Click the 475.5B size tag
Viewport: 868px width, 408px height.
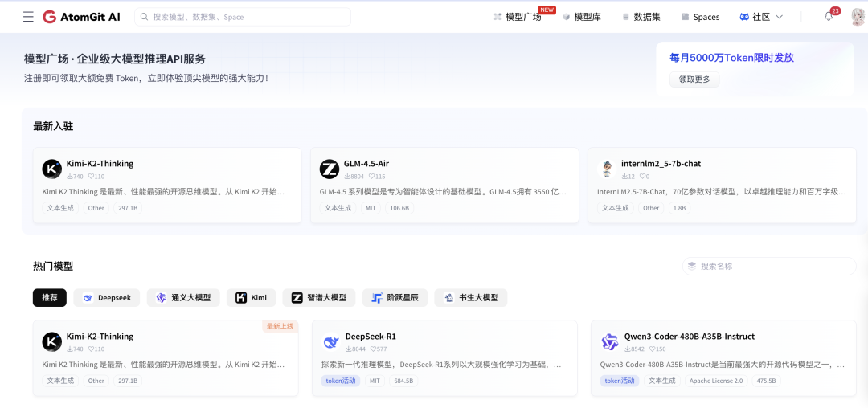tap(766, 381)
